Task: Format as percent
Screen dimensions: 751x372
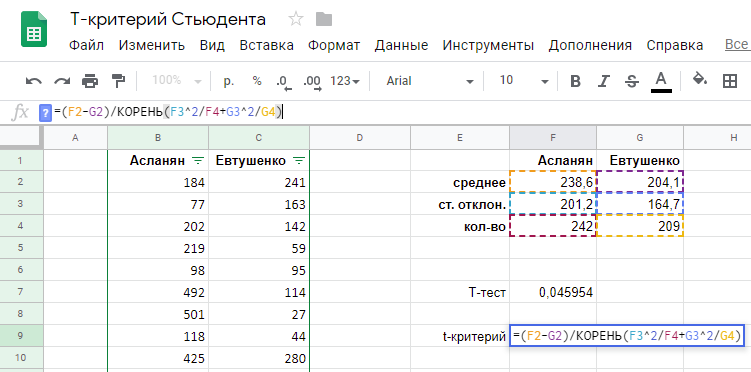Action: tap(257, 81)
